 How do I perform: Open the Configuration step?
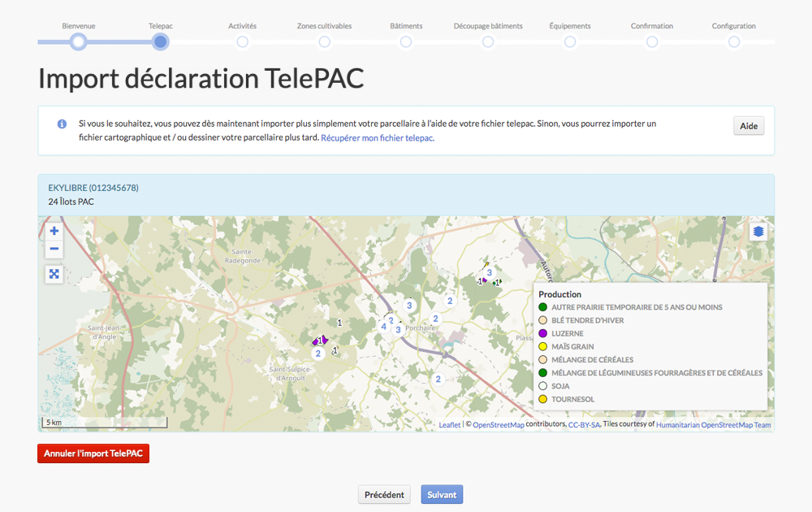(x=734, y=41)
